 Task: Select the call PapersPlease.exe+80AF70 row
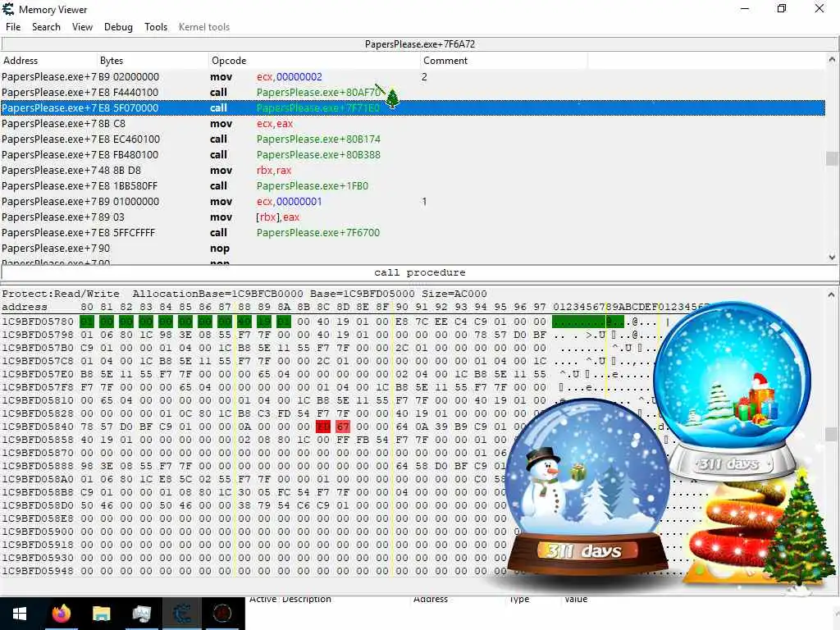point(413,92)
